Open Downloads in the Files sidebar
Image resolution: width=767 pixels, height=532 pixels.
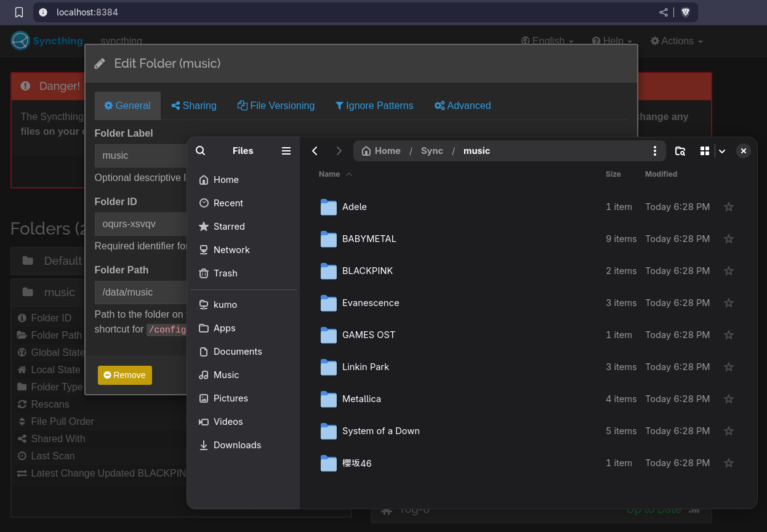244,445
